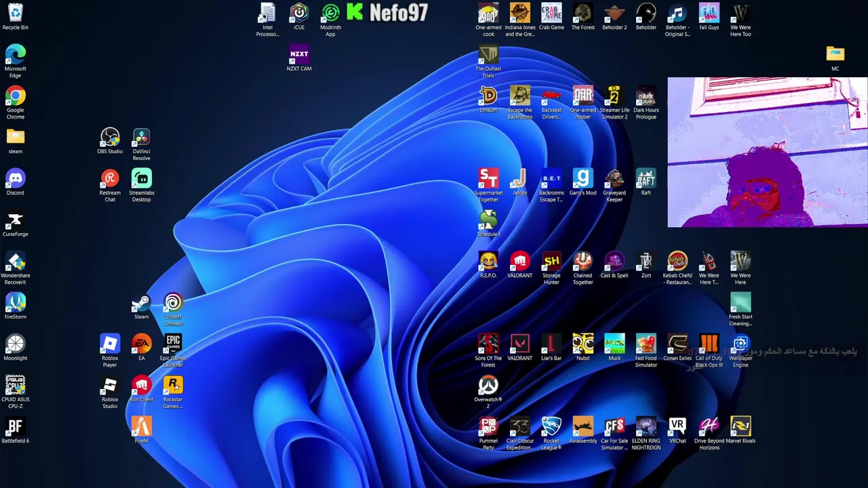Select the Wondershare Recoverit icon
This screenshot has width=868, height=488.
coord(15,268)
